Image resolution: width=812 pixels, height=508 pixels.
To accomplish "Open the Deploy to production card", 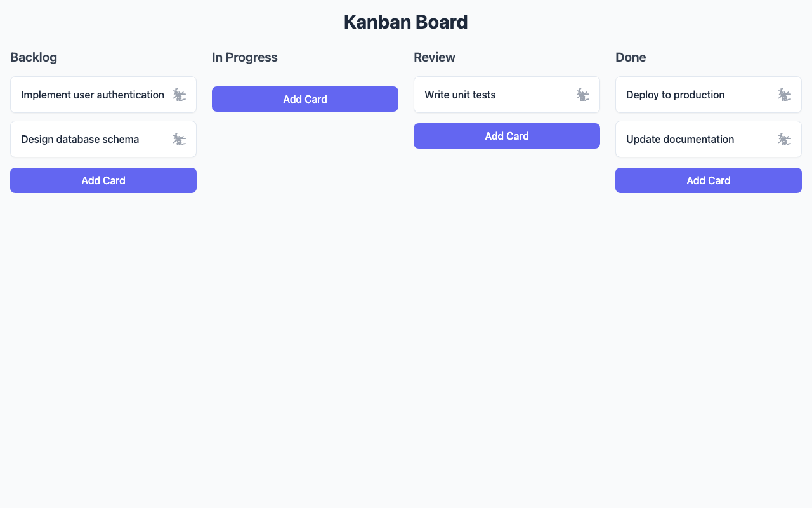I will [675, 95].
